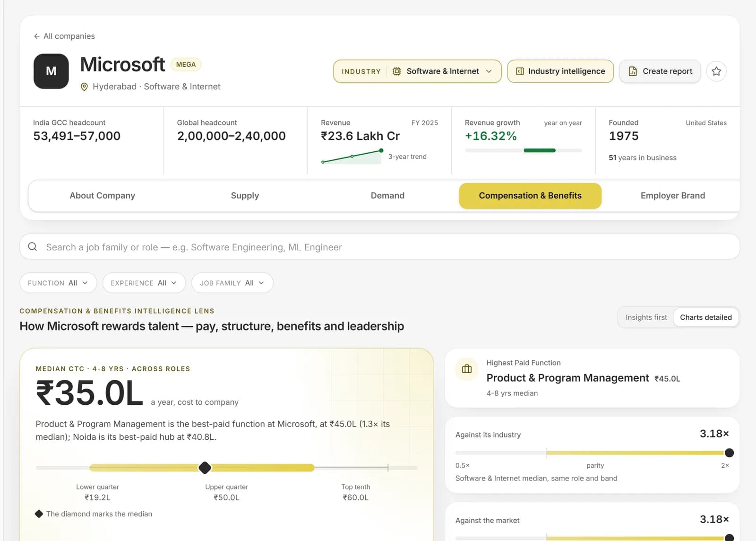Click the Top tenth ₹60.0L value
Image resolution: width=756 pixels, height=541 pixels.
pyautogui.click(x=356, y=497)
